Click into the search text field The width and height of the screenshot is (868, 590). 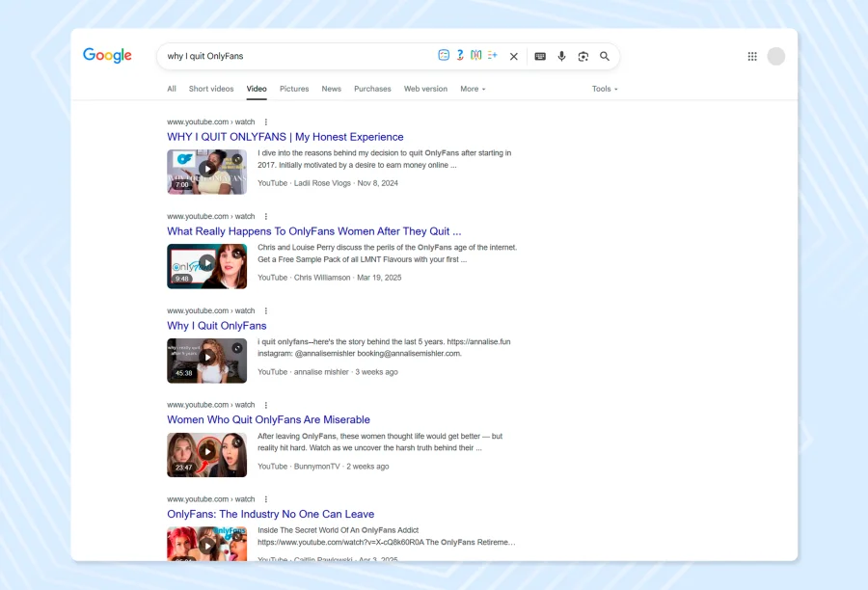pyautogui.click(x=289, y=56)
